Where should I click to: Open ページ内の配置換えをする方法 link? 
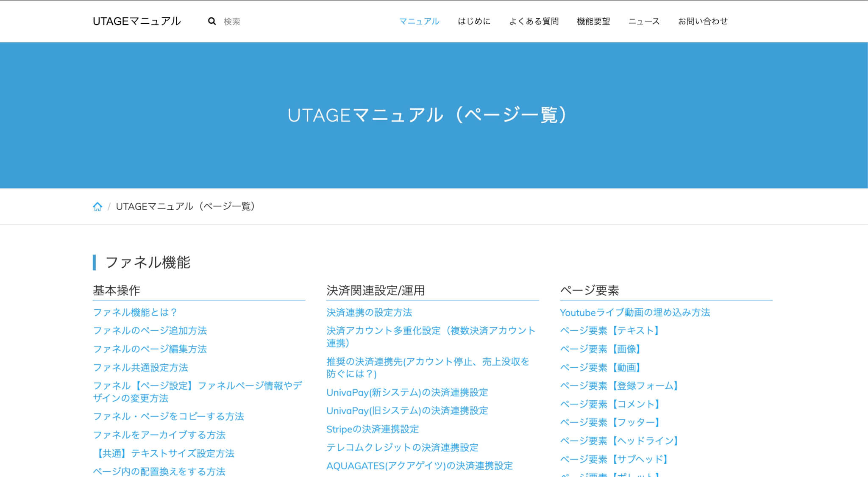point(159,471)
